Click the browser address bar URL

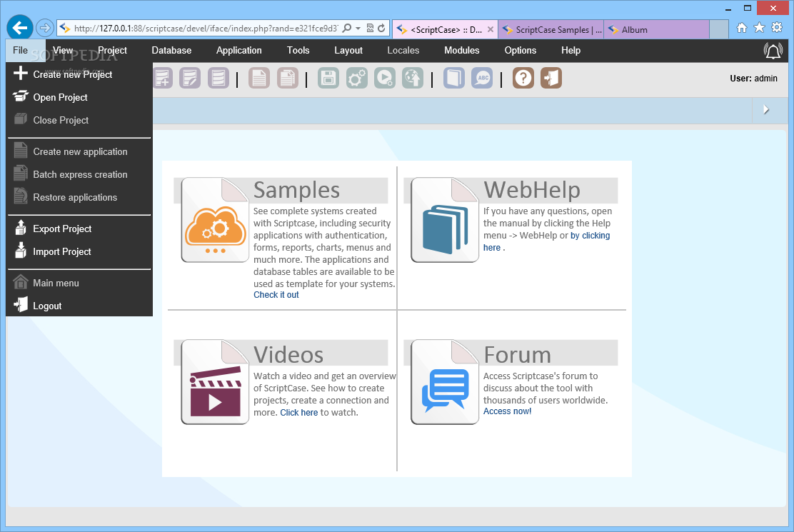click(x=206, y=29)
